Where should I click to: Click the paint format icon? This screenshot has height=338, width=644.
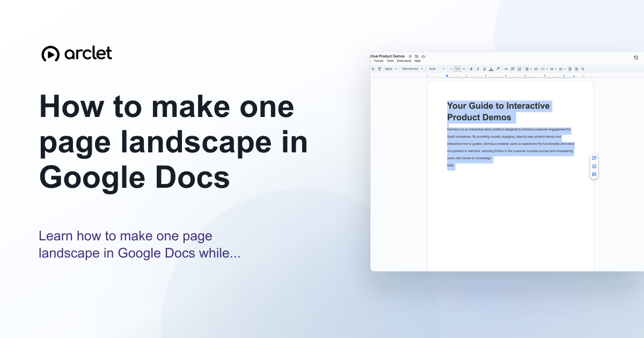(x=379, y=69)
